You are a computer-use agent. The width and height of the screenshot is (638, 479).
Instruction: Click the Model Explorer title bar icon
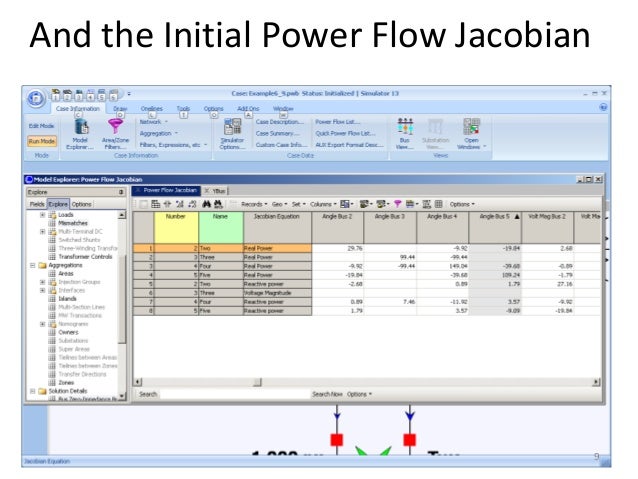click(29, 179)
